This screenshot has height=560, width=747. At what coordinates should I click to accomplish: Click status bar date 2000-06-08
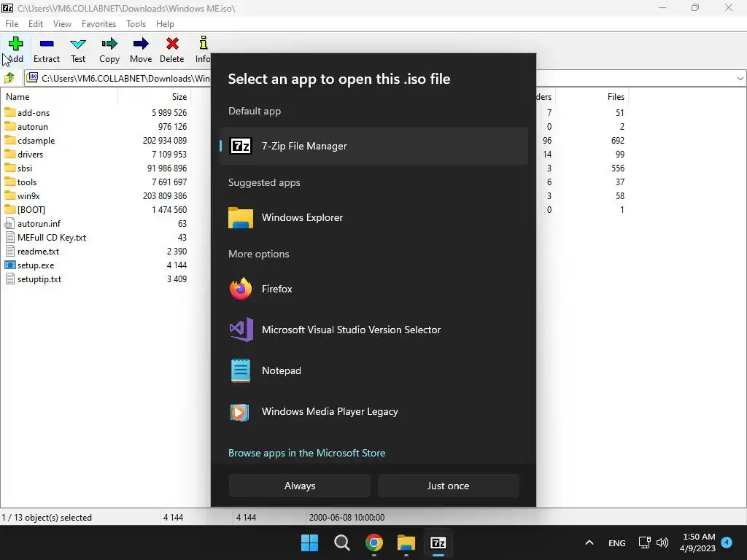pos(347,517)
